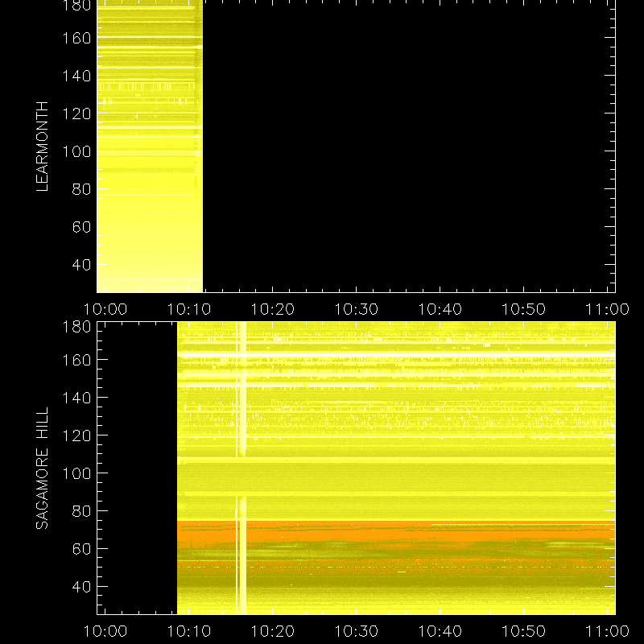Select the 60 tick label on Learmonth axis
The image size is (644, 644).
tap(81, 227)
